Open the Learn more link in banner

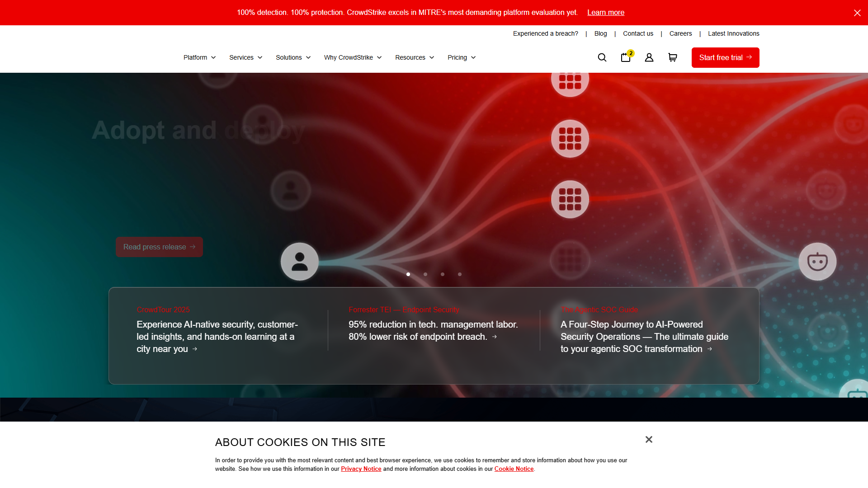click(606, 13)
